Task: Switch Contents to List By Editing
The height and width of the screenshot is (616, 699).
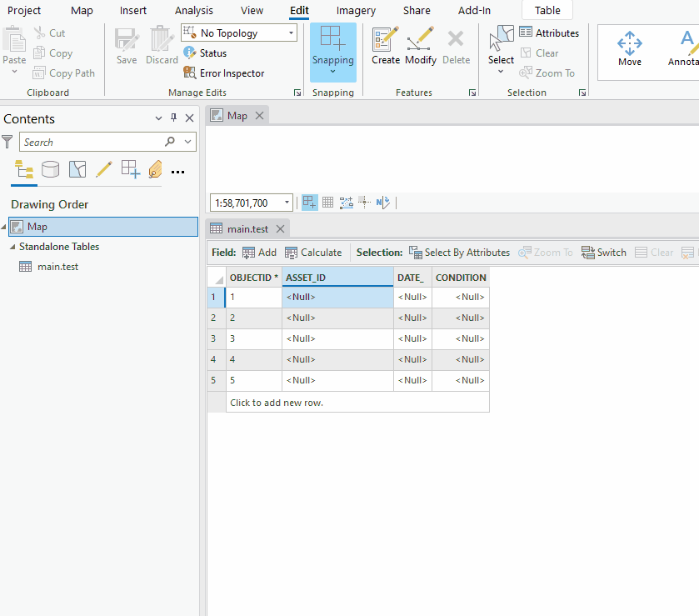Action: point(104,170)
